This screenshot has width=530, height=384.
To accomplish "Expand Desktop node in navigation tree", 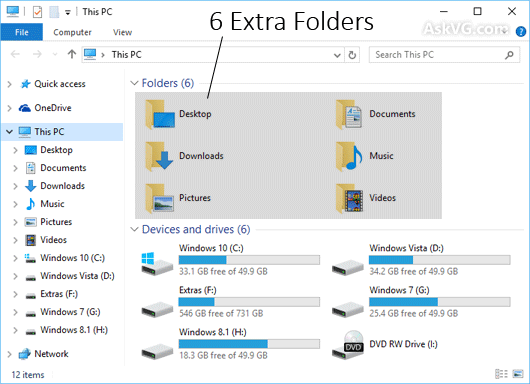I will coord(15,150).
